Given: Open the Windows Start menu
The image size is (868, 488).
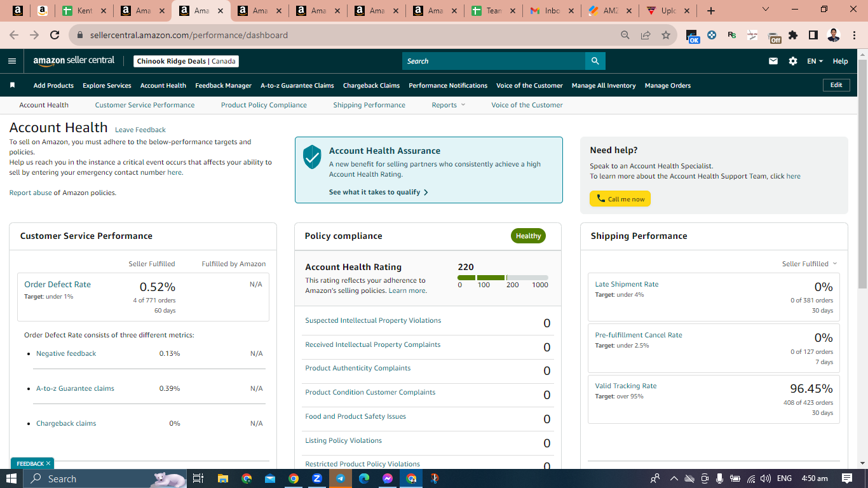Looking at the screenshot, I should (x=11, y=478).
